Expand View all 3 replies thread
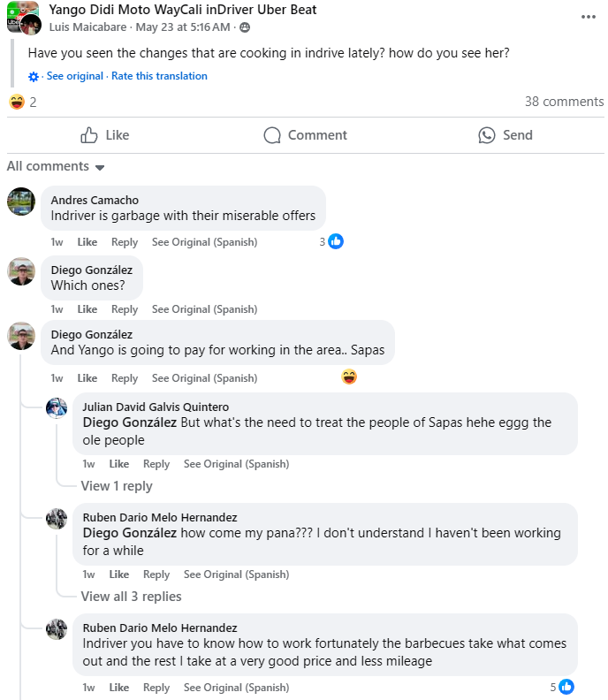608x700 pixels. pyautogui.click(x=131, y=597)
